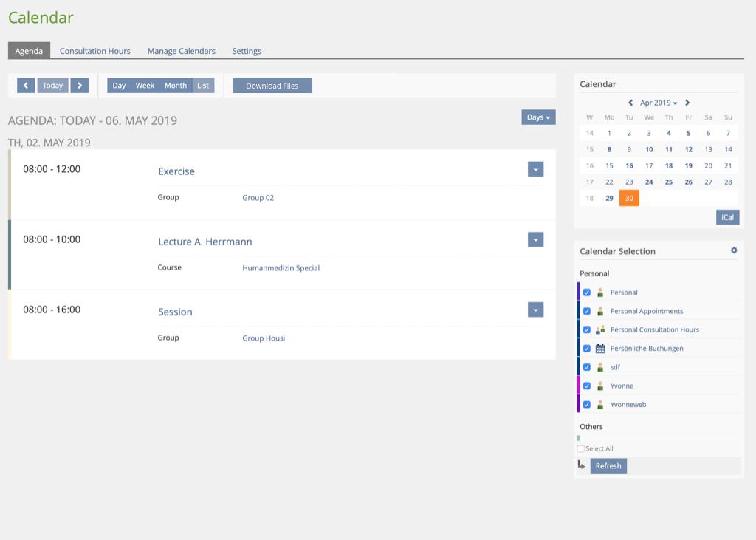Switch to the Consultation Hours tab
Screen dimensions: 756x540
[94, 51]
